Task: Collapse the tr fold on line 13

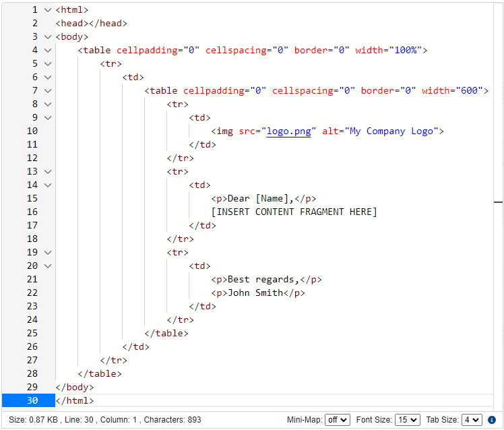Action: click(x=48, y=172)
